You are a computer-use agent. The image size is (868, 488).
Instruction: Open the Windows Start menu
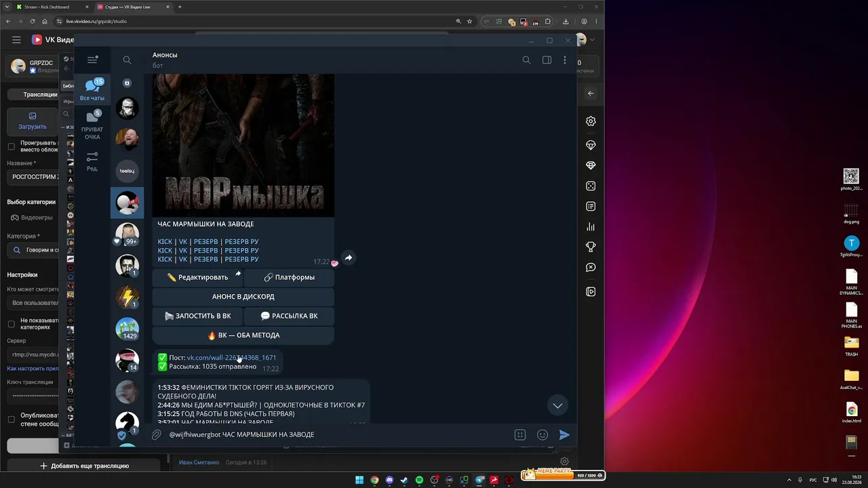(x=359, y=480)
